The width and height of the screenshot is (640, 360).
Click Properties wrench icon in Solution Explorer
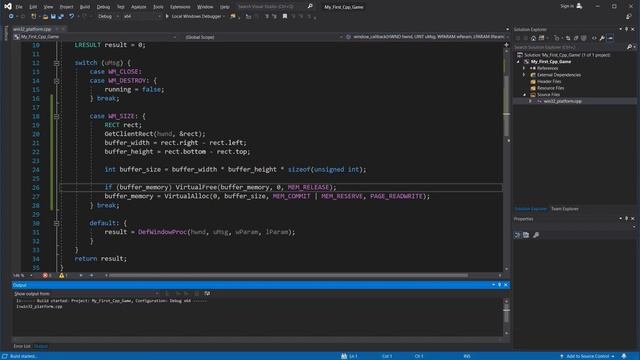tap(602, 38)
